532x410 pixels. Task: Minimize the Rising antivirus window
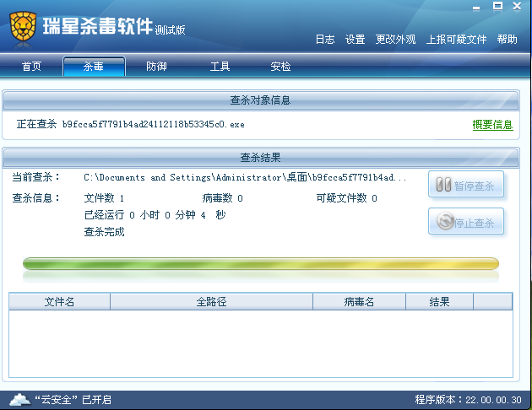[476, 8]
